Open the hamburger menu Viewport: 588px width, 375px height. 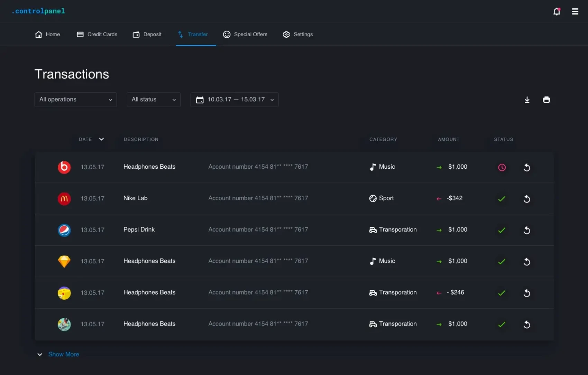tap(575, 11)
